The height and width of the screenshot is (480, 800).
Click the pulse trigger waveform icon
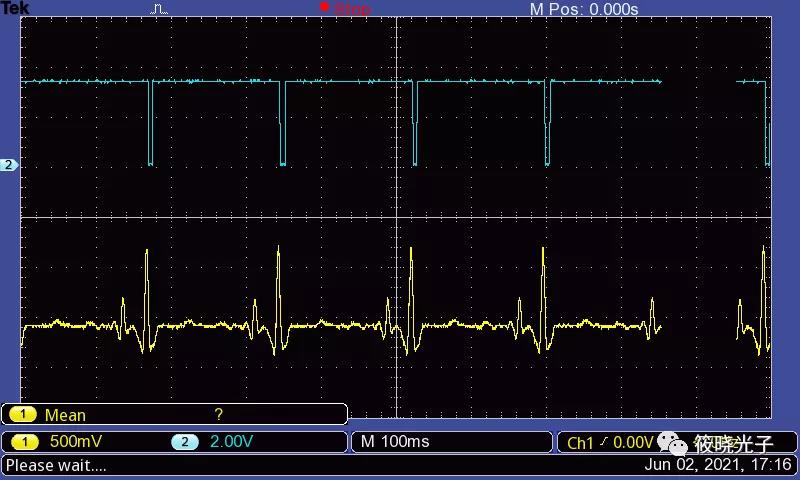coord(160,9)
